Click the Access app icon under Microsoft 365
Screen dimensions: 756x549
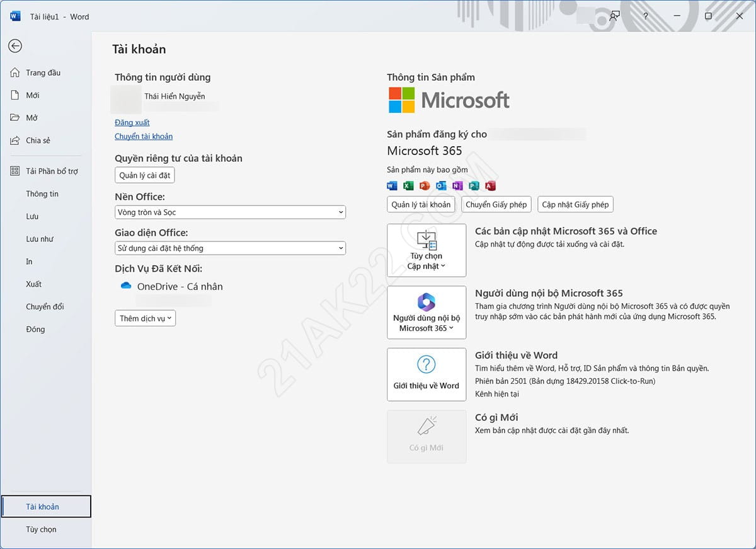[x=490, y=185]
